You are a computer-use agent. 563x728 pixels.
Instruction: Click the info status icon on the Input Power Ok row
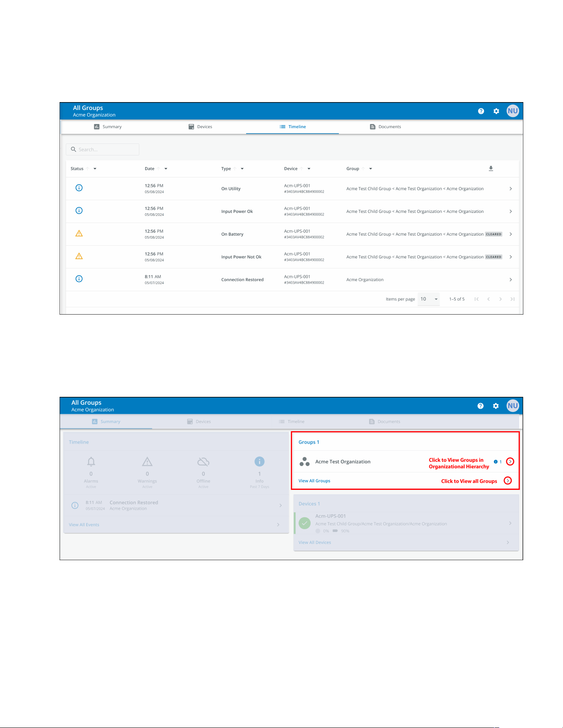pos(79,210)
